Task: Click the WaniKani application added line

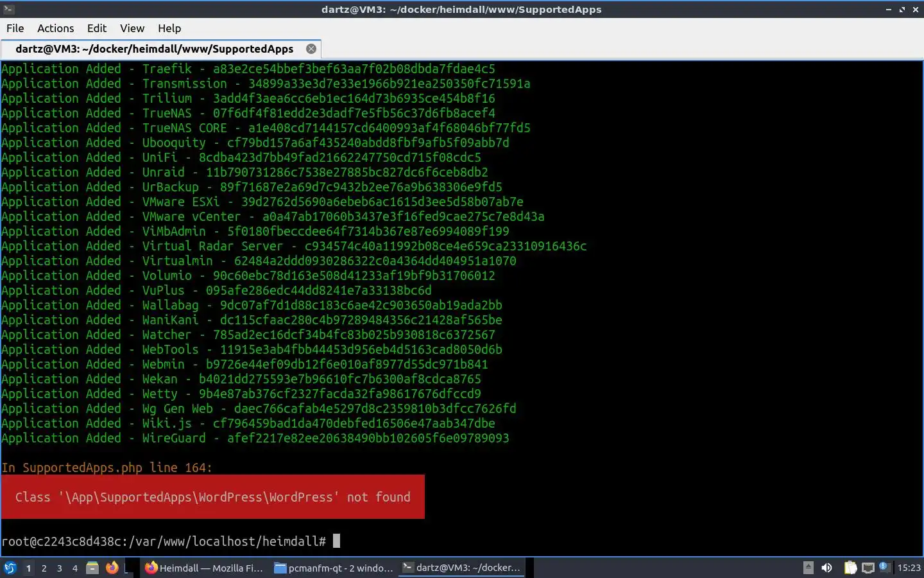Action: pyautogui.click(x=252, y=320)
